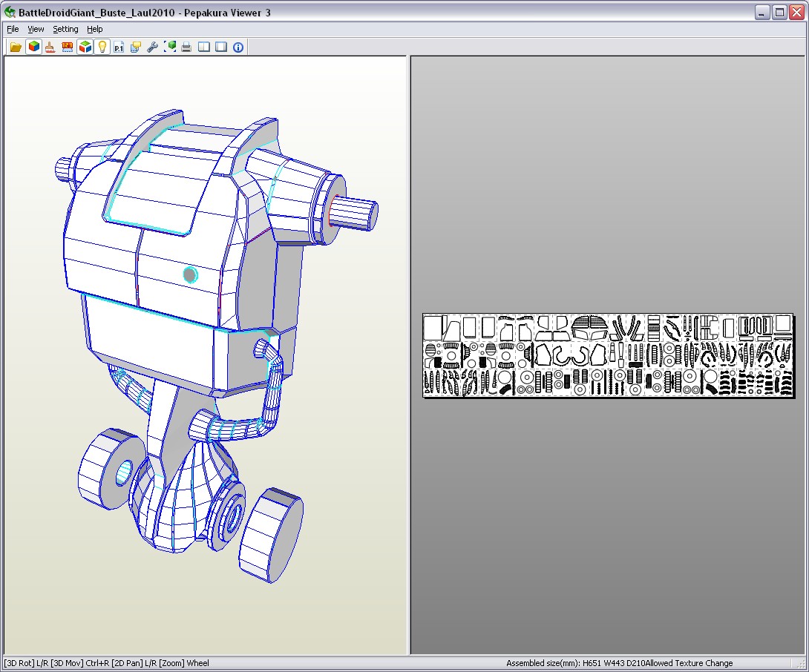This screenshot has width=809, height=672.
Task: Select the paint brush texture icon
Action: click(x=50, y=47)
